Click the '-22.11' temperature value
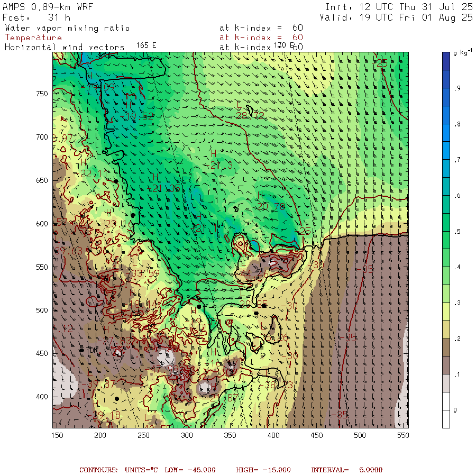476x476 pixels. tap(92, 173)
